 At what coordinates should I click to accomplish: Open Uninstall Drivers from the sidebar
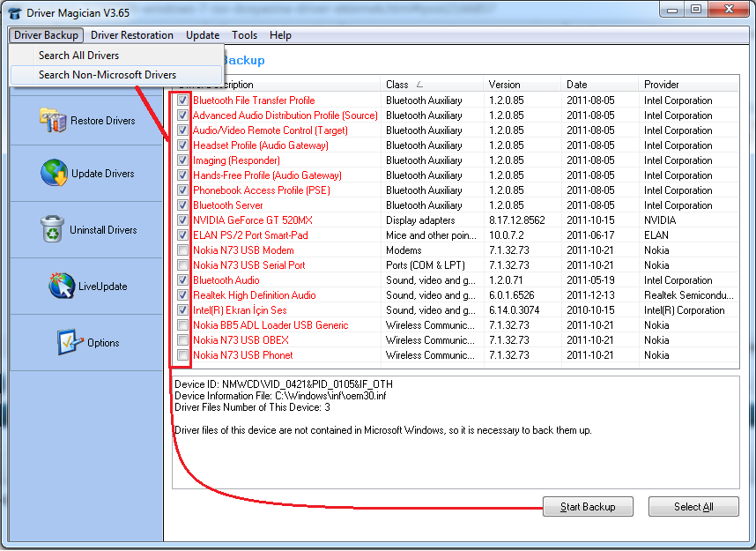[86, 230]
